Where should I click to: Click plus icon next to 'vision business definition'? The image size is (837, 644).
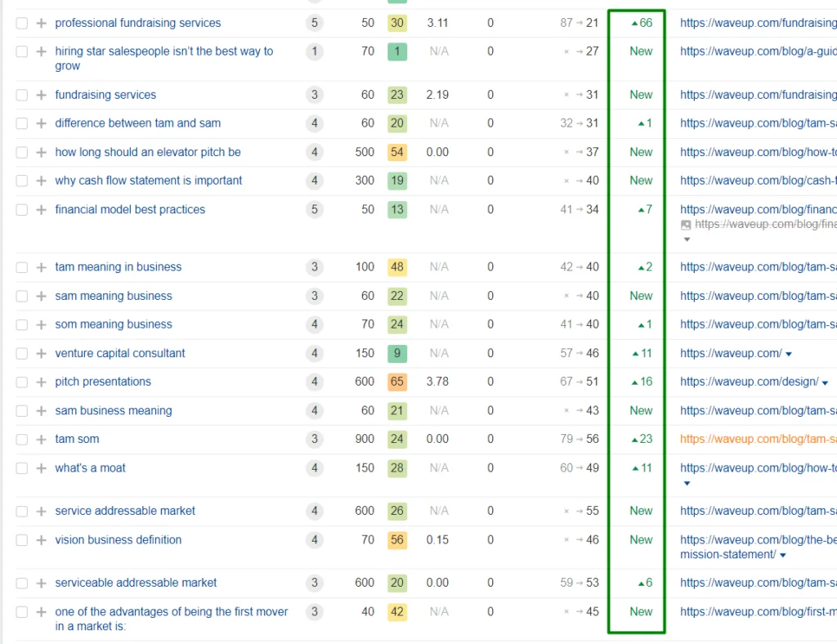pos(41,540)
